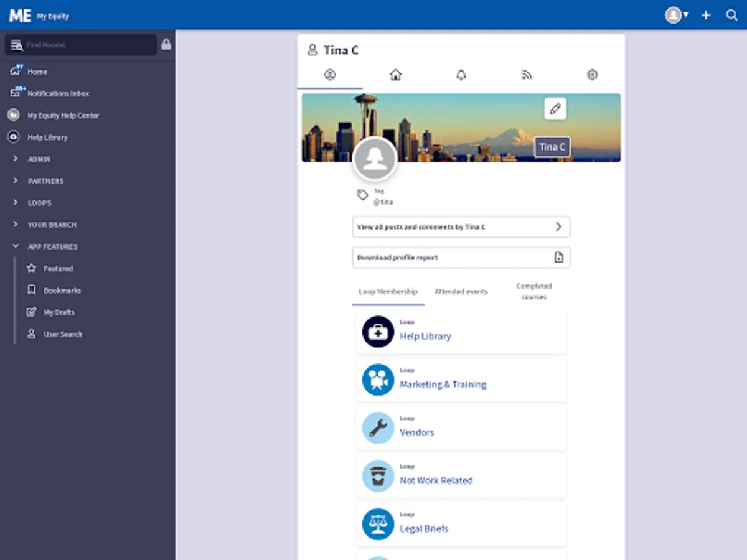Open search with the magnifier icon
The width and height of the screenshot is (747, 560).
coord(732,15)
